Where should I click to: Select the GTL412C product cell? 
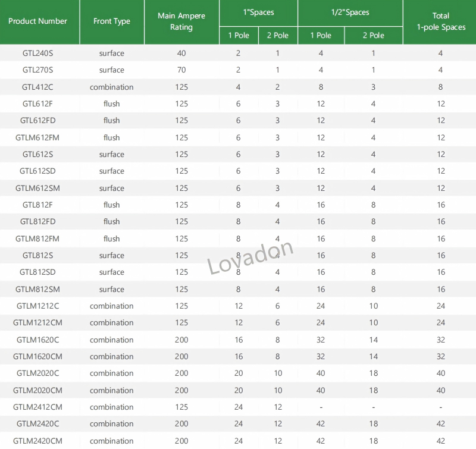[37, 87]
